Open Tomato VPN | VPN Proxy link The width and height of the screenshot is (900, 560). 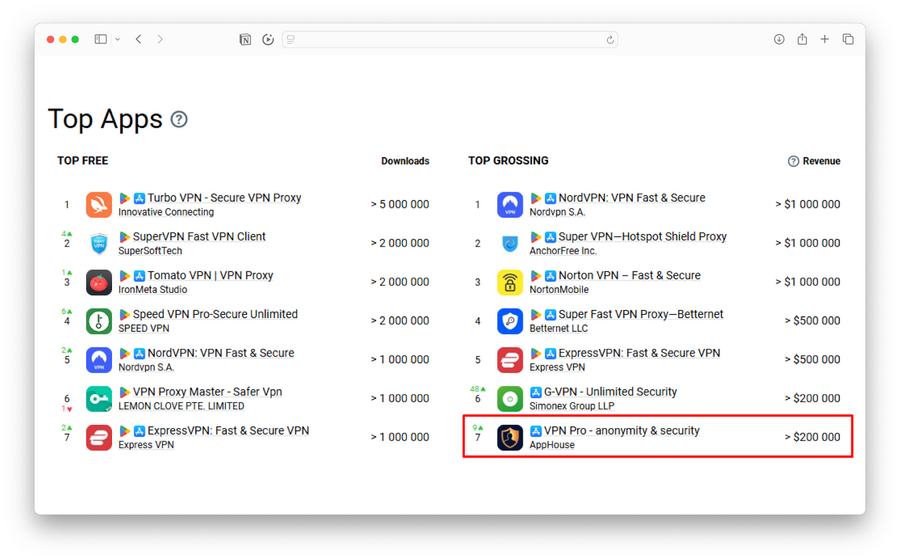click(211, 275)
